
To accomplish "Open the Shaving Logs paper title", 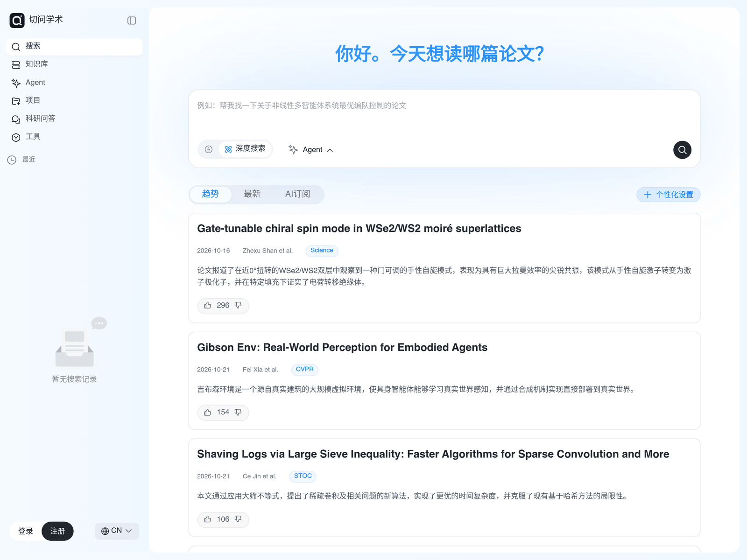I will (x=433, y=455).
